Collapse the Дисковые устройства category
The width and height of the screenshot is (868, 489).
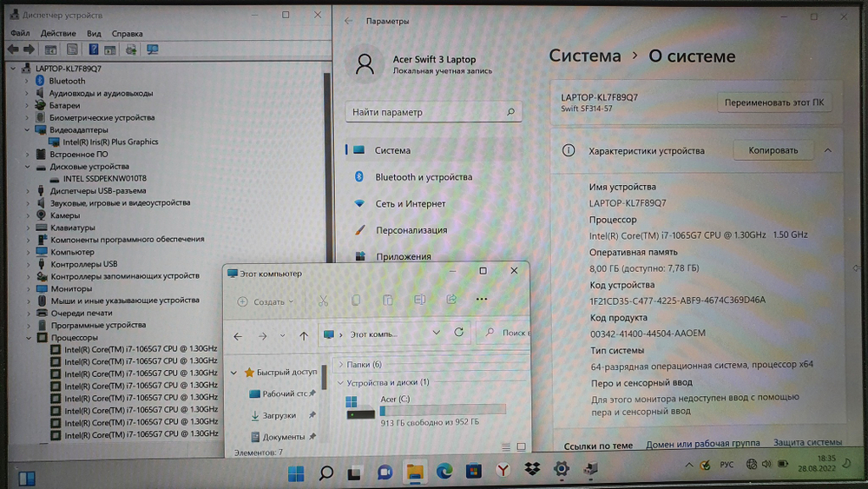(27, 166)
